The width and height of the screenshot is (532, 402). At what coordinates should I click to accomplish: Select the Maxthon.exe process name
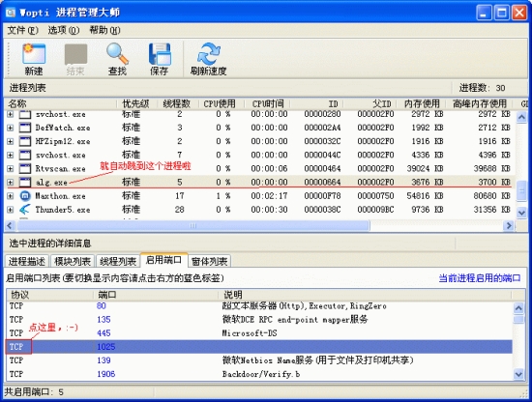click(x=63, y=196)
